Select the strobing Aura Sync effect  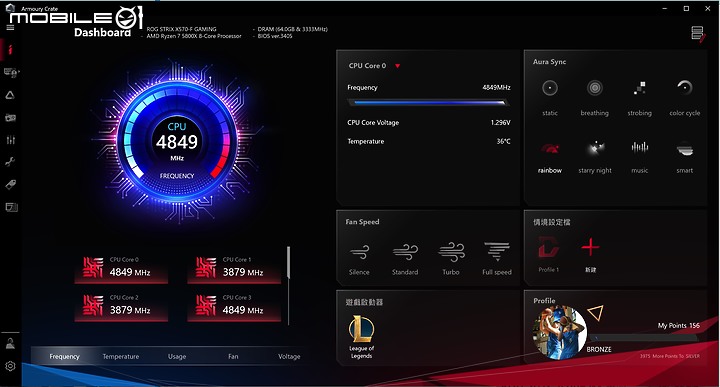[x=640, y=97]
